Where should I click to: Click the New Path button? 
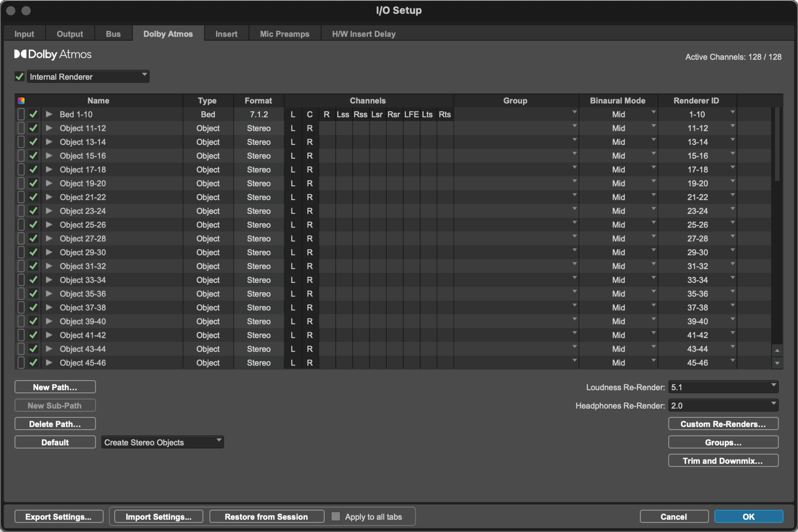[55, 387]
